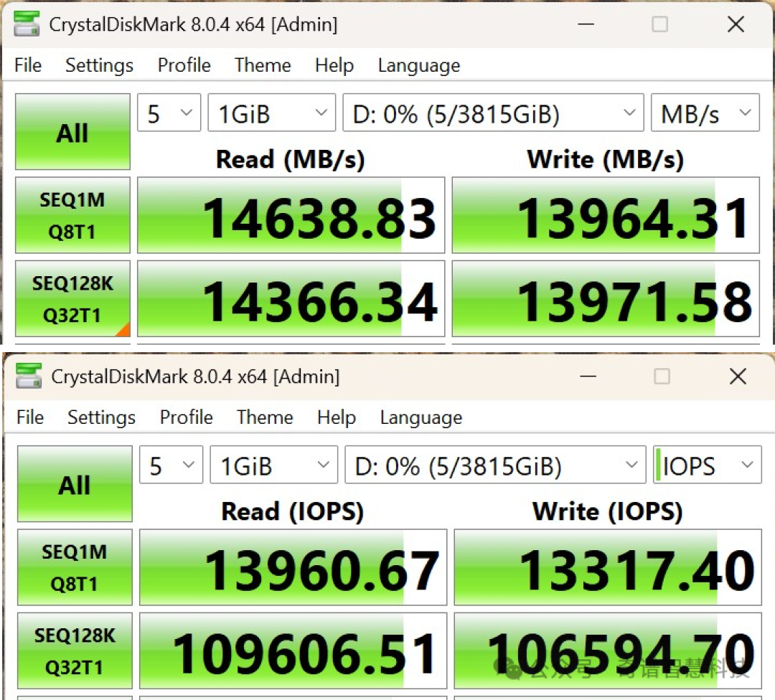775x700 pixels.
Task: Minimize the bottom CrystalDiskMark window
Action: pos(588,376)
